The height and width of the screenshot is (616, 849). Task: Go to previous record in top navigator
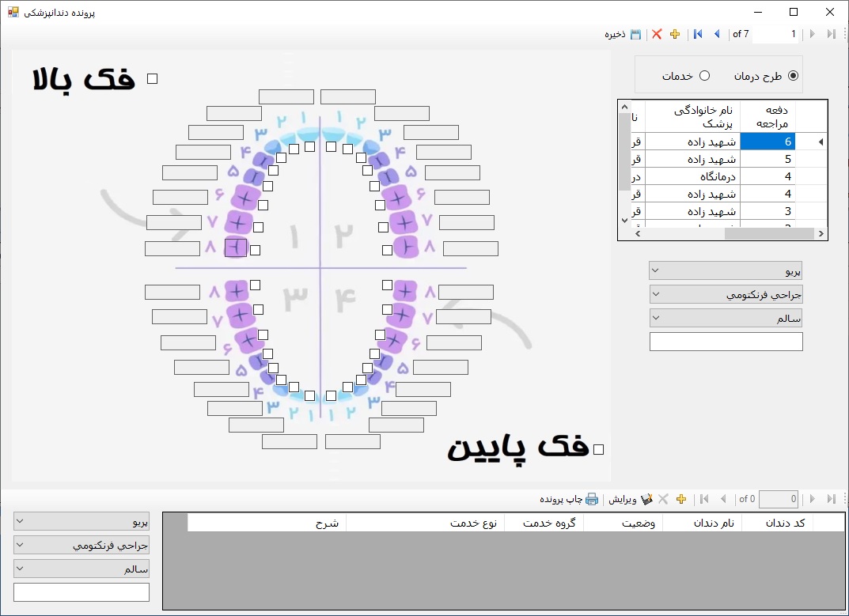pos(717,34)
